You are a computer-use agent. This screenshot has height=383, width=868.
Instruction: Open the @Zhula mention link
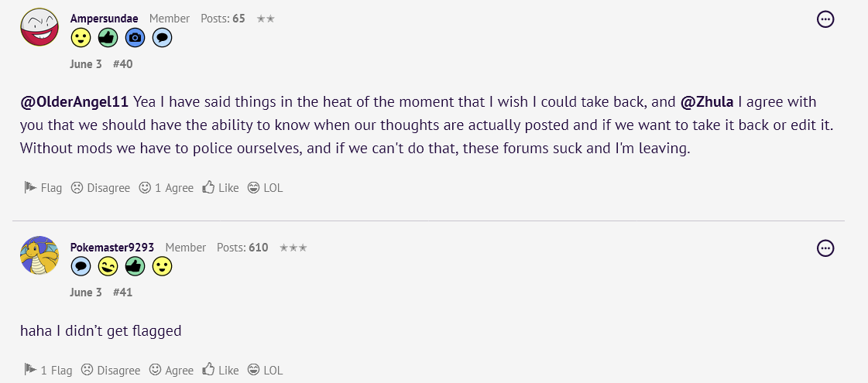707,102
